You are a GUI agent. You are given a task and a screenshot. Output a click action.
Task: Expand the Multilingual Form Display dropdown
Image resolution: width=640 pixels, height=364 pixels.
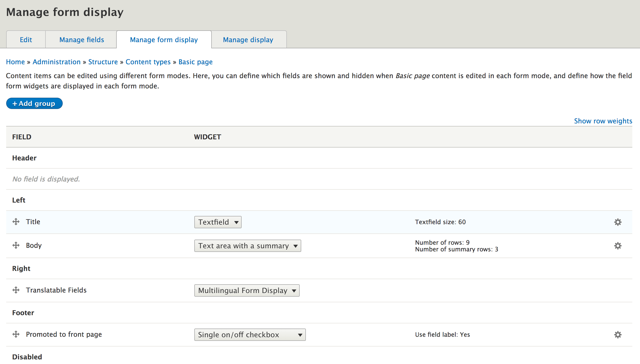click(x=247, y=290)
